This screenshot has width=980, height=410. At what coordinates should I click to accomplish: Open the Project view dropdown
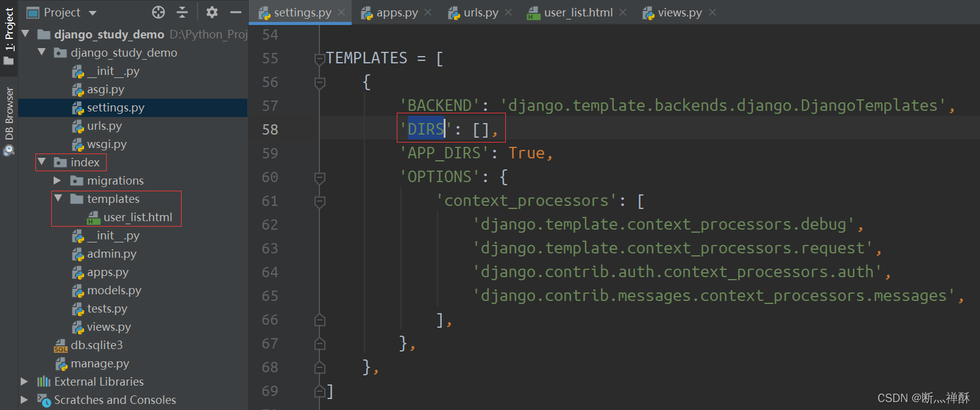[x=93, y=13]
